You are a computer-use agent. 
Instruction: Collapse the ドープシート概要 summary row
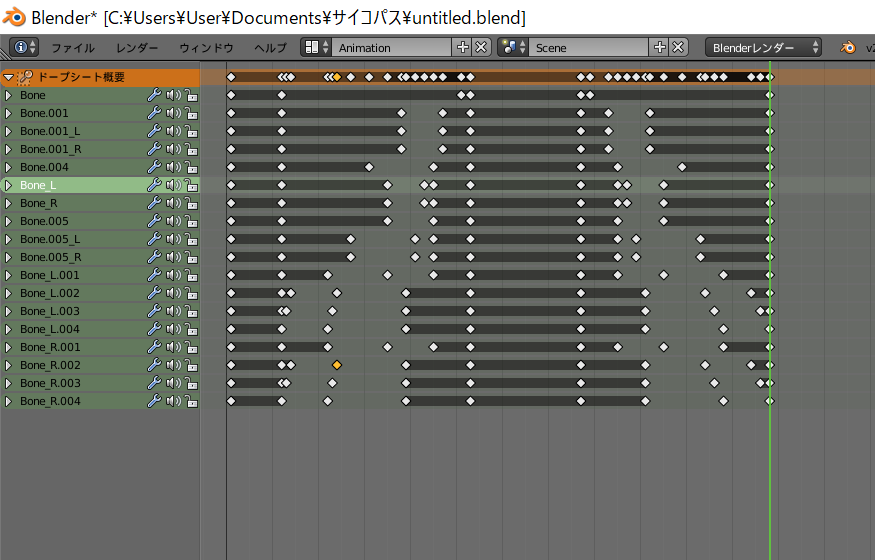pos(8,77)
